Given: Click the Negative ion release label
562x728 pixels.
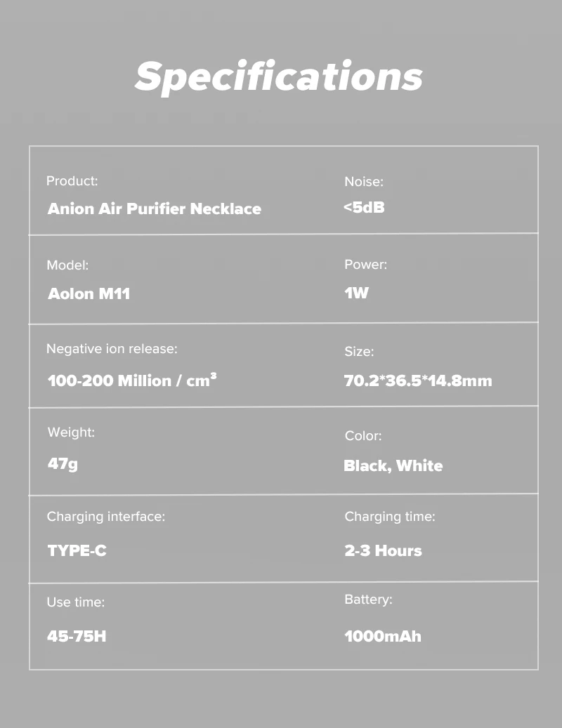Looking at the screenshot, I should pos(112,349).
